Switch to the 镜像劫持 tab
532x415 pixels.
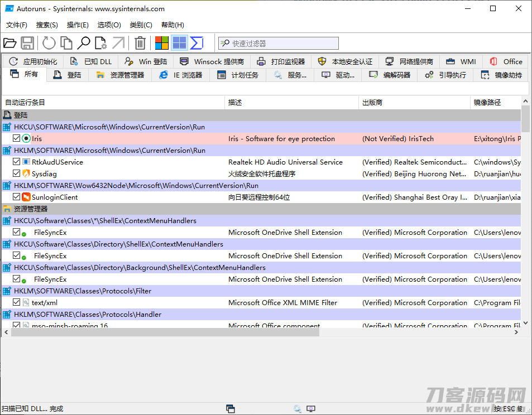pyautogui.click(x=501, y=75)
